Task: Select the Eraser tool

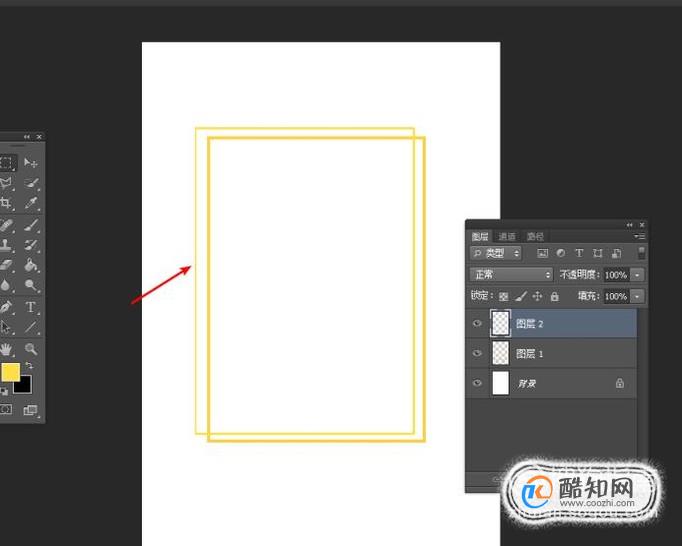Action: point(6,265)
